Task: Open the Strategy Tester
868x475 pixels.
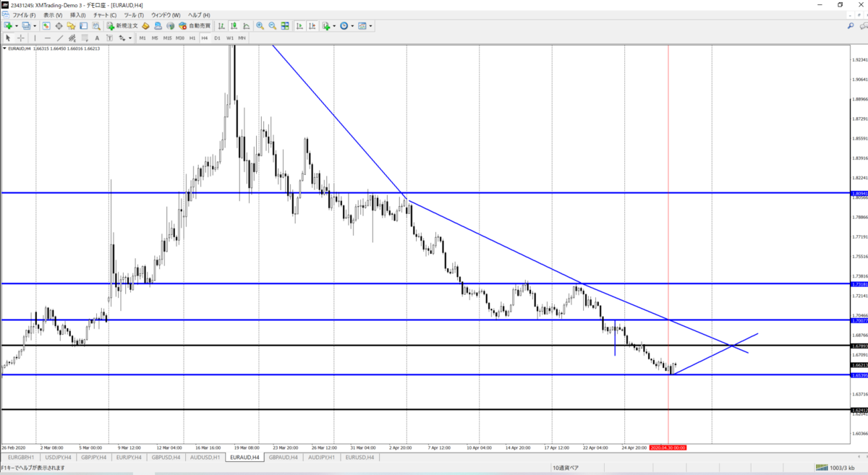Action: (x=95, y=26)
